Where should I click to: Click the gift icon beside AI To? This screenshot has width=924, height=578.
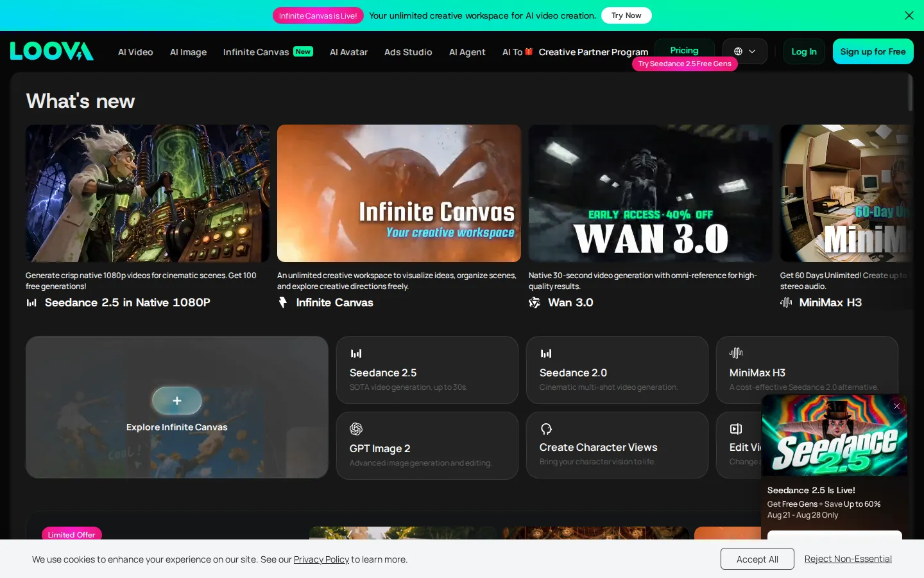529,51
